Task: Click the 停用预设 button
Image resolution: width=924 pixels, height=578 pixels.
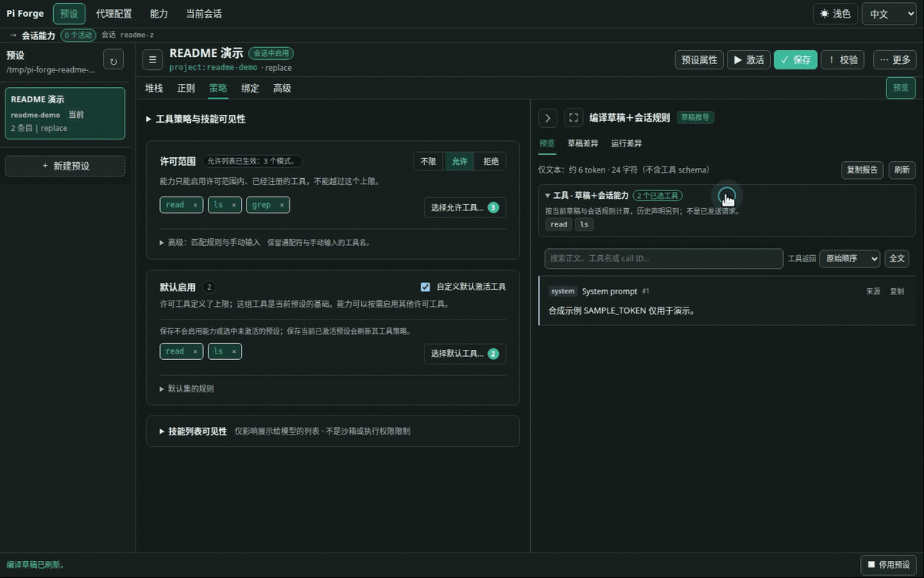Action: [x=889, y=565]
